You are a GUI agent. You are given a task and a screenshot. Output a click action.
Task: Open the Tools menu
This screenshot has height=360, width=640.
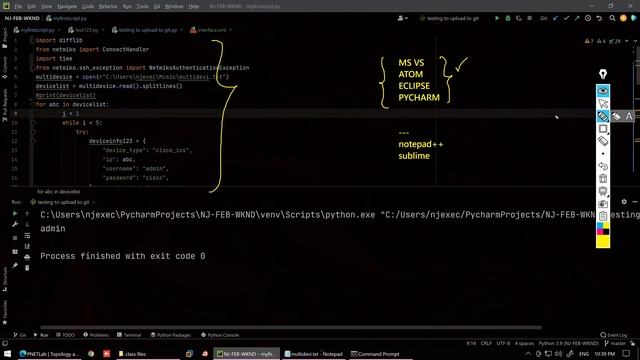tap(142, 6)
